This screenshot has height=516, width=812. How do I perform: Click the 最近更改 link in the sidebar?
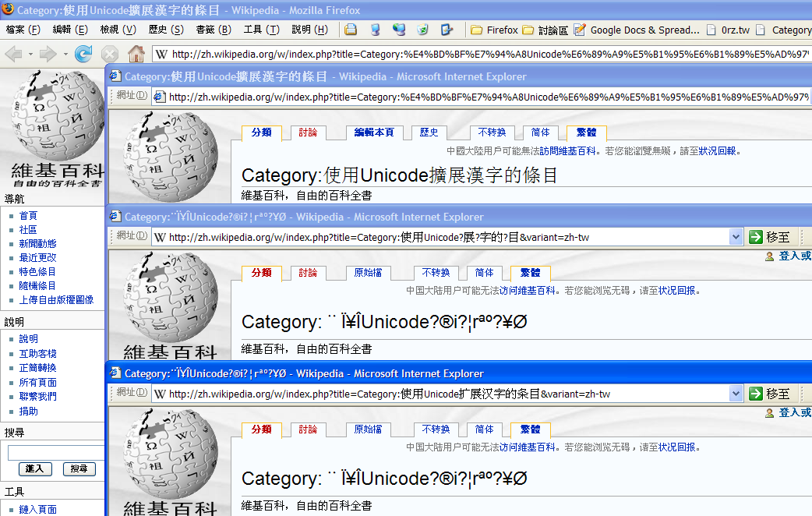[37, 258]
